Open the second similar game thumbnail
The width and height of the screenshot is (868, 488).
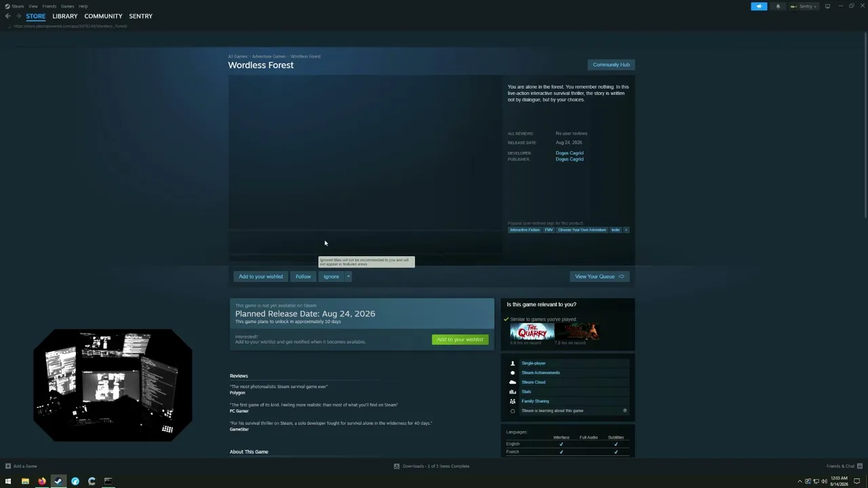tap(576, 331)
